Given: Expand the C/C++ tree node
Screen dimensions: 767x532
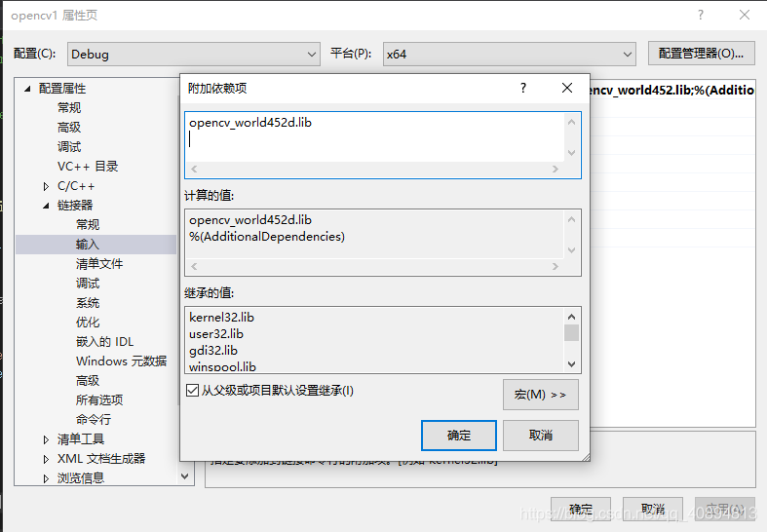Looking at the screenshot, I should (x=46, y=186).
